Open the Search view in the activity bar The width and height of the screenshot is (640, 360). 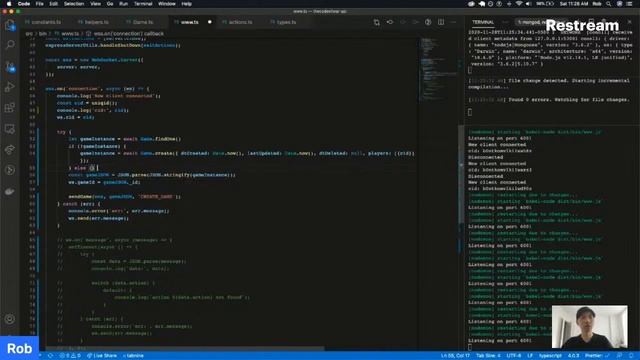click(x=10, y=44)
